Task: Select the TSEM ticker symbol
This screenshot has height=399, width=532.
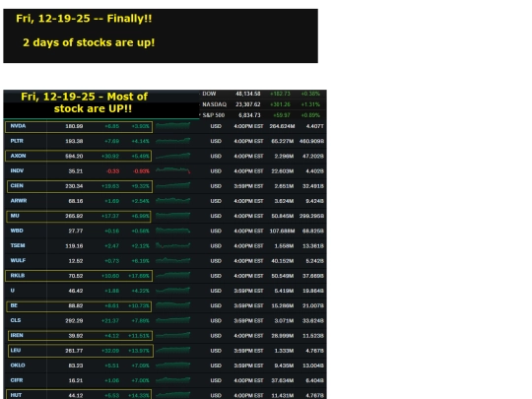Action: coord(18,245)
